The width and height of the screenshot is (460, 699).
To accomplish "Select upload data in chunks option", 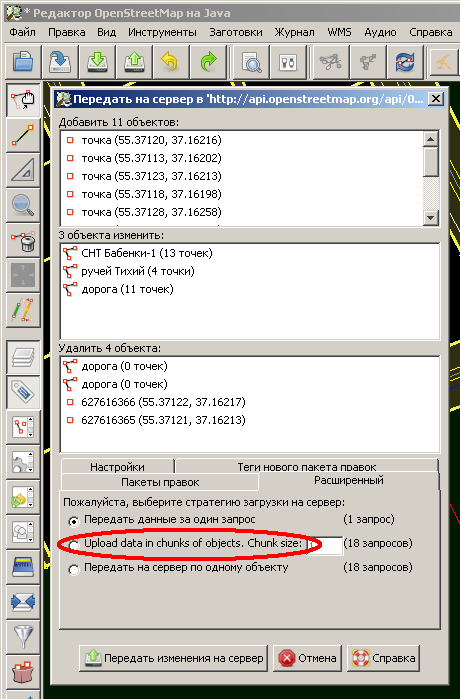I will click(x=74, y=545).
